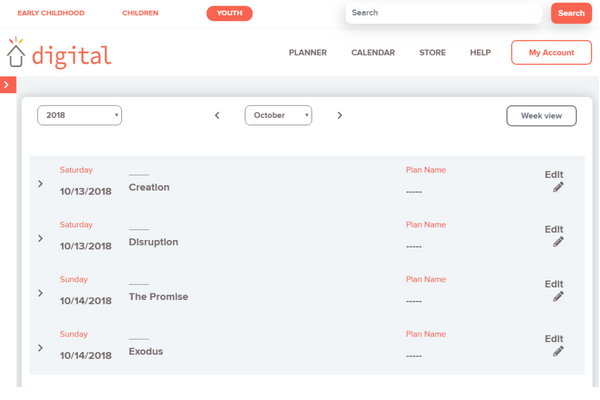Go to next month arrow
This screenshot has width=600, height=400.
click(x=339, y=115)
